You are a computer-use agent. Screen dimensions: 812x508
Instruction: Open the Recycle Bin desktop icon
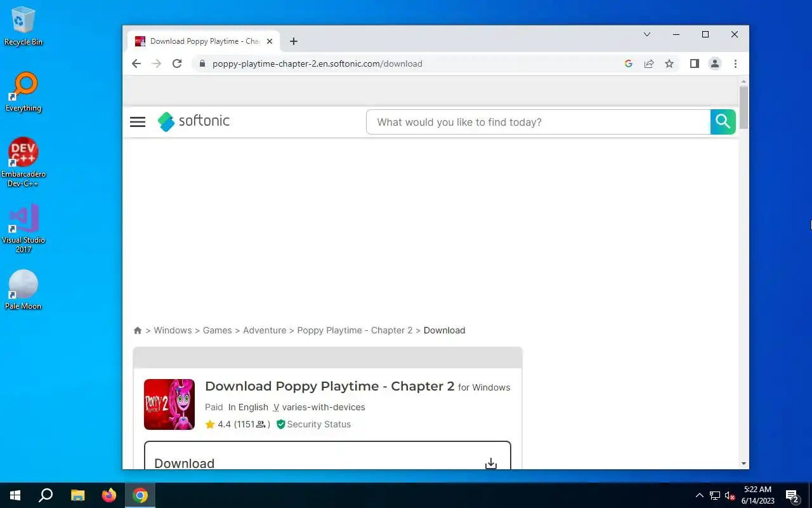tap(23, 26)
